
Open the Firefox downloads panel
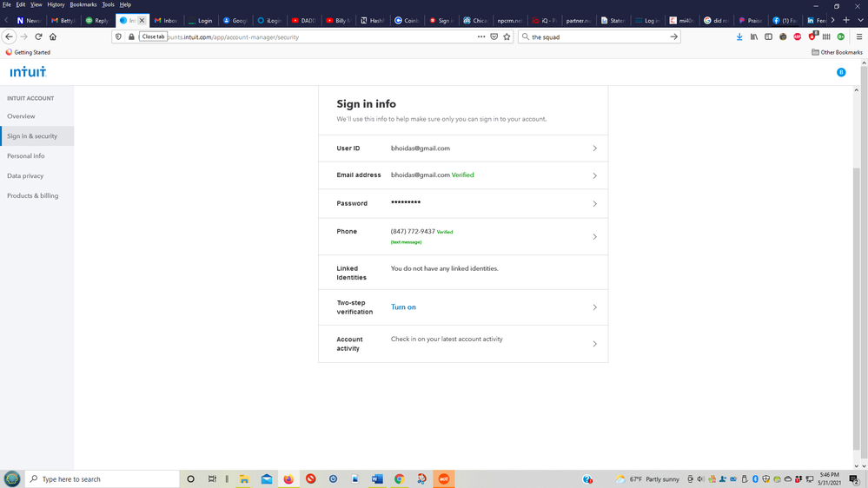(x=739, y=36)
